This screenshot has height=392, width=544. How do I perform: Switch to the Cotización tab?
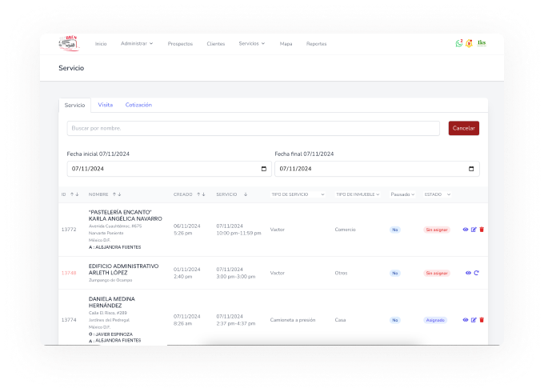tap(138, 105)
